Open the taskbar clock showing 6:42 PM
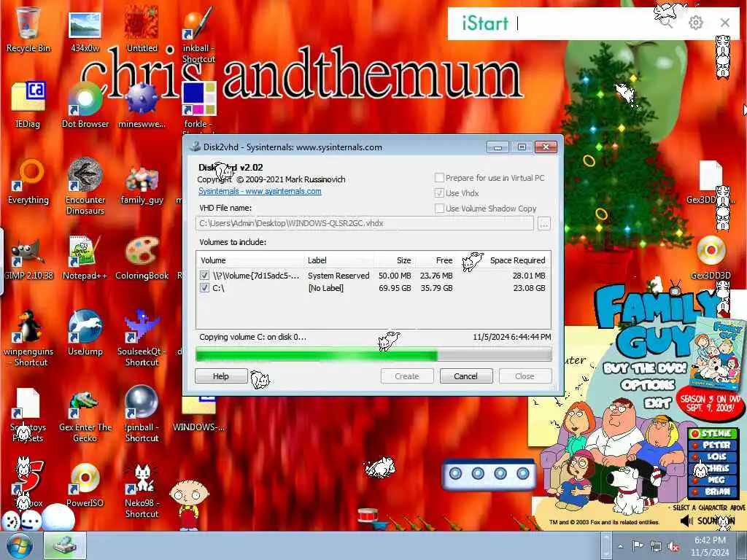 tap(710, 546)
